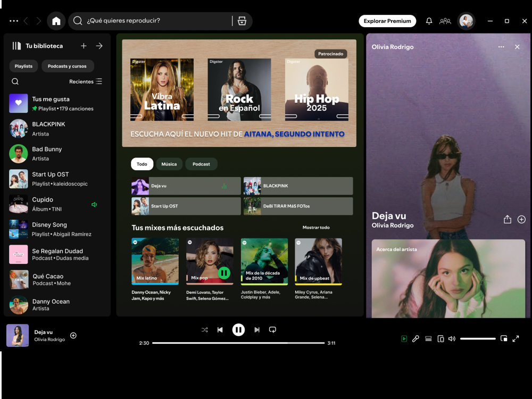Screen dimensions: 532x399
Task: Open Rock en Español sponsored cover
Action: coord(239,89)
